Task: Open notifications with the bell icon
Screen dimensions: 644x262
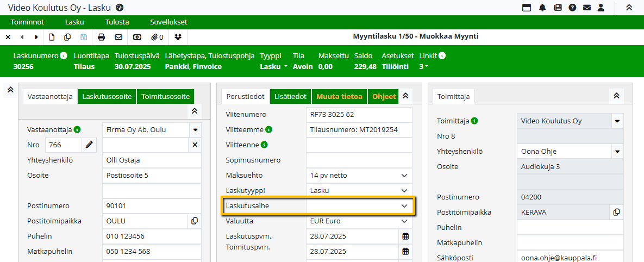Action: 542,8
